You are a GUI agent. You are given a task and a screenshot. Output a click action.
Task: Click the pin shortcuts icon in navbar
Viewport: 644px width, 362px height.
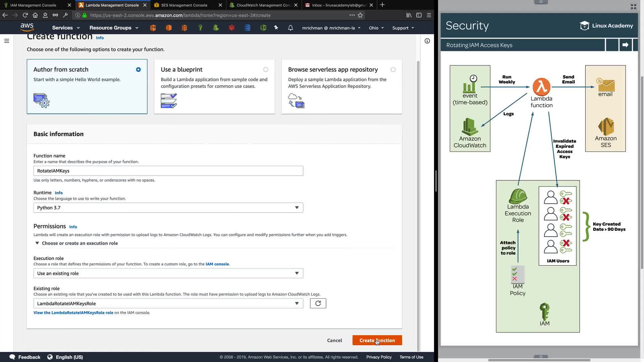click(276, 28)
